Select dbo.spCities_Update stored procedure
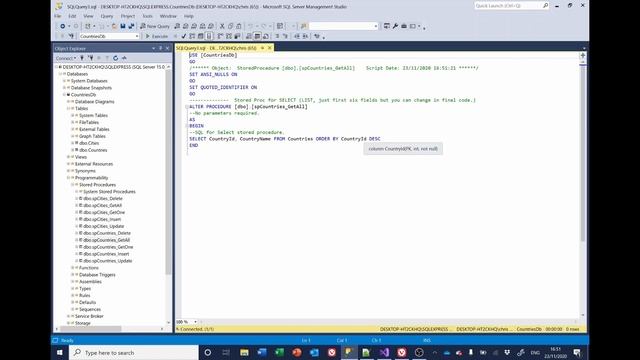 [x=104, y=226]
